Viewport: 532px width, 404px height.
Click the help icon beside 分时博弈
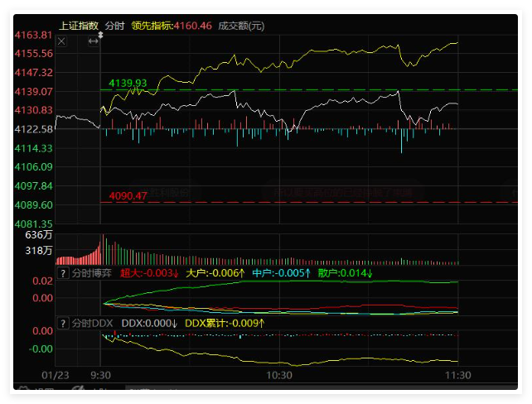(x=62, y=272)
